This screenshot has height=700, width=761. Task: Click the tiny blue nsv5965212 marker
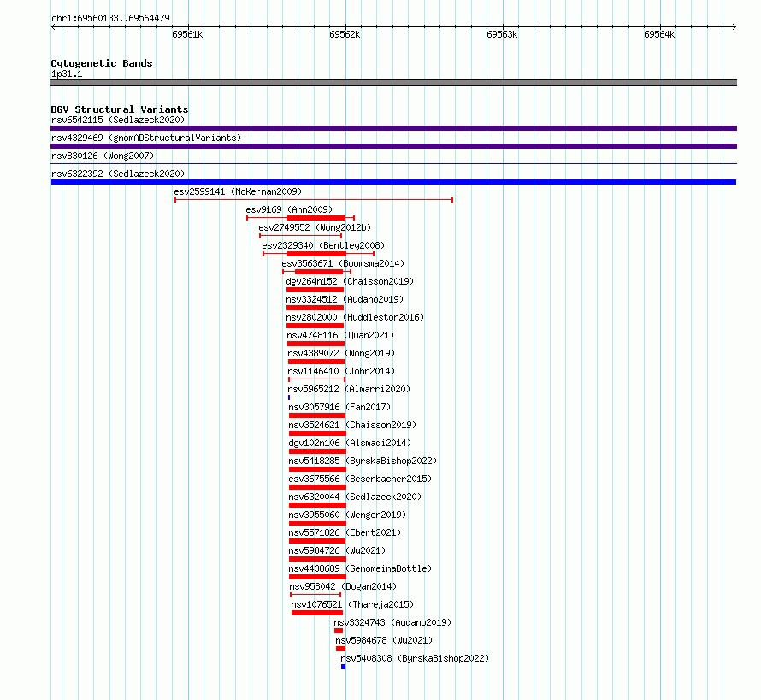(289, 397)
